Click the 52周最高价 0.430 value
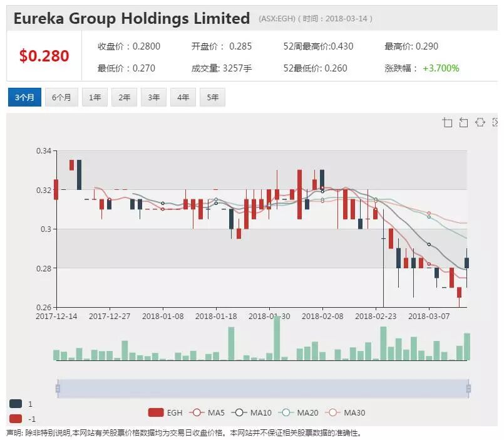The height and width of the screenshot is (440, 504). click(x=318, y=46)
